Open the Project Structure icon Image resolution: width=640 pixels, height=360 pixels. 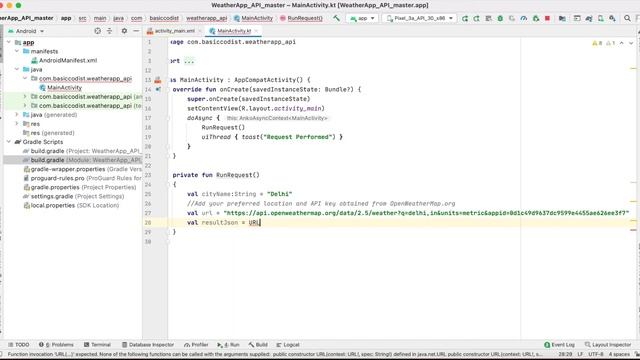click(562, 18)
